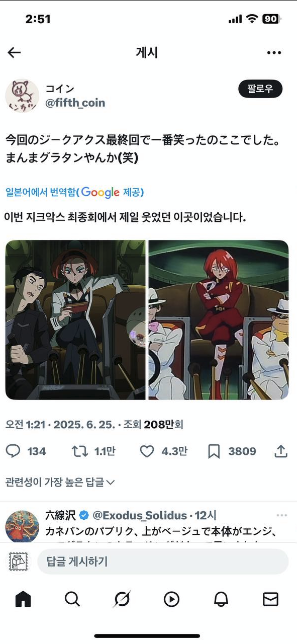
Task: Tap the back arrow icon
Action: [x=14, y=52]
